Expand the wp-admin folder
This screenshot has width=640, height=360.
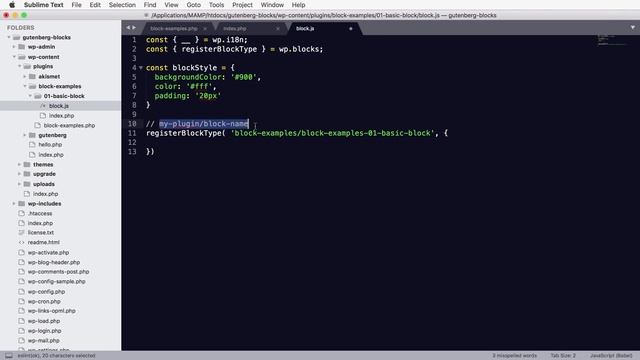14,47
